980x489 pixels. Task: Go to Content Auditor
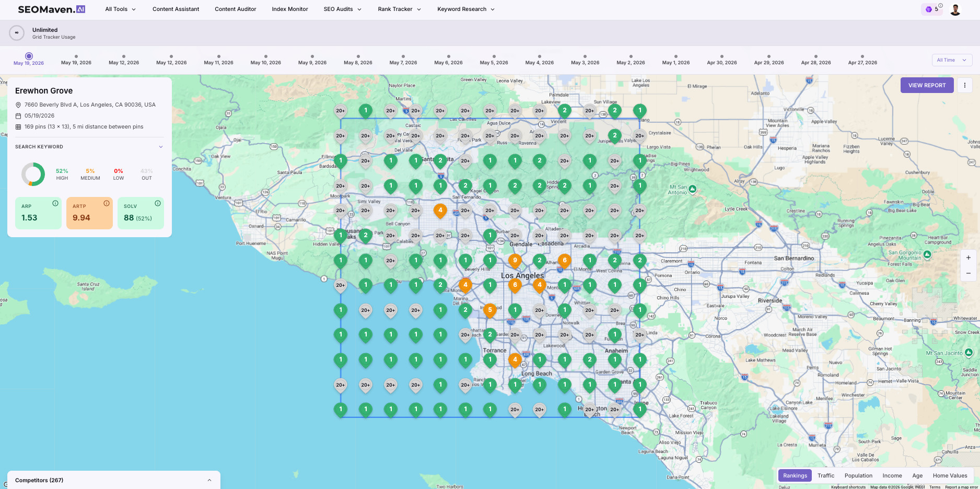[x=235, y=9]
